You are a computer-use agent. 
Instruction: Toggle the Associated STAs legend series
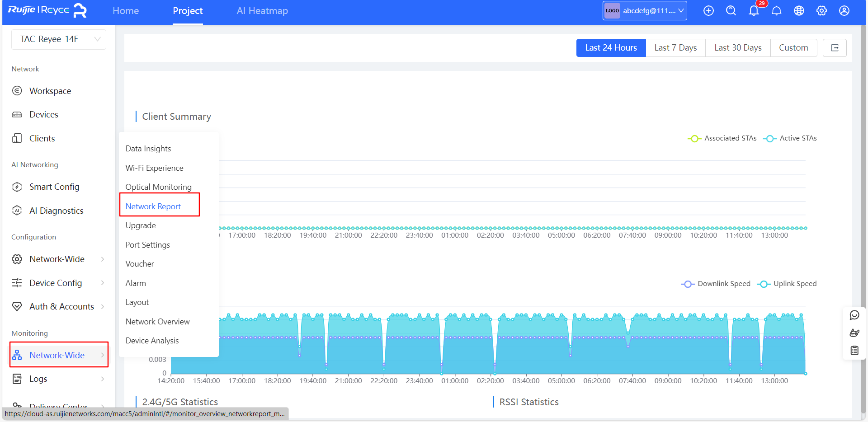[722, 138]
